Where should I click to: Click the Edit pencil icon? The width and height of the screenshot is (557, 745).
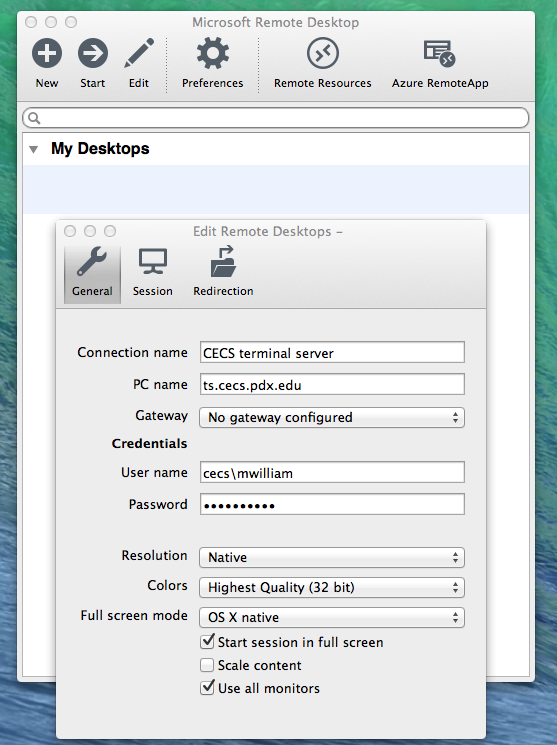pos(139,53)
